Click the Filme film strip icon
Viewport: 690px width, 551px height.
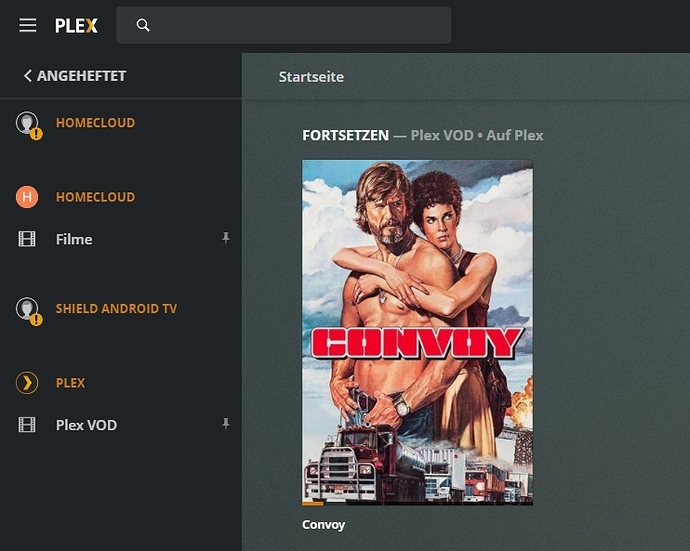click(x=27, y=239)
